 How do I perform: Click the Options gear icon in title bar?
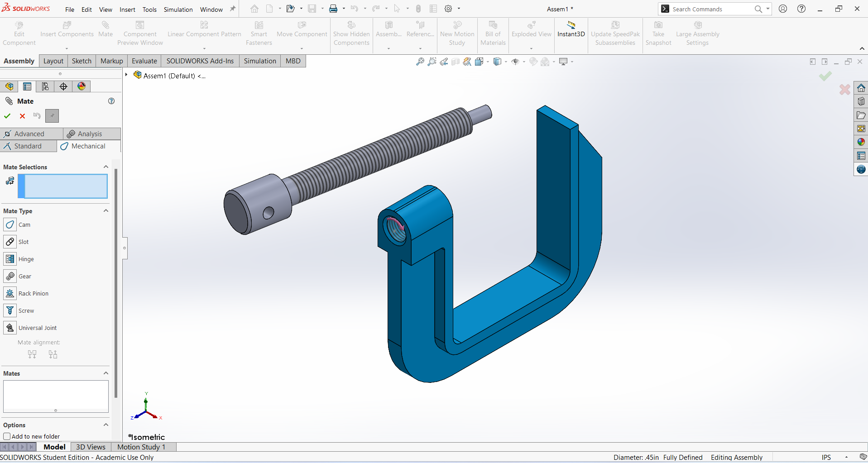[x=448, y=9]
